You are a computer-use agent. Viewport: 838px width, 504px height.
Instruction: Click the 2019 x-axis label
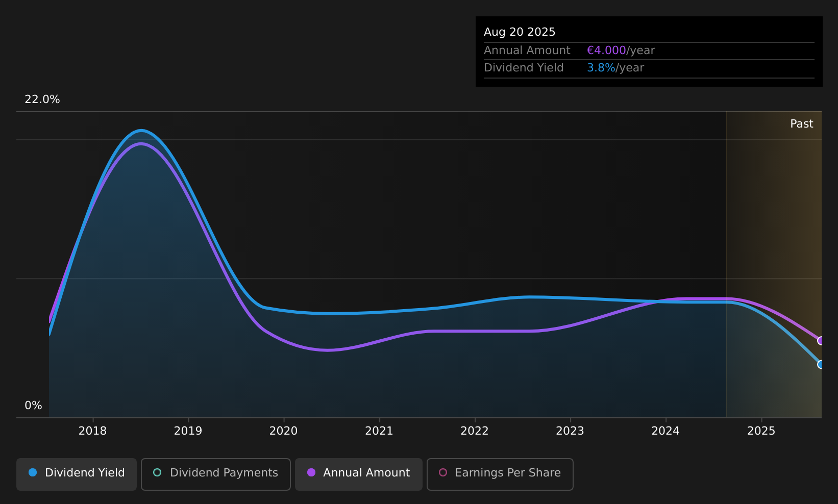188,431
